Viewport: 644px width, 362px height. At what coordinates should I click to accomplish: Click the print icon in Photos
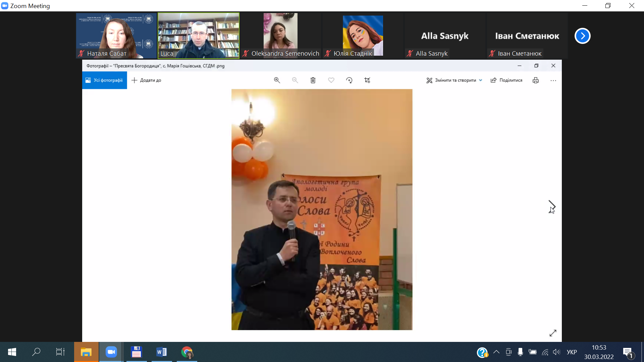coord(536,80)
